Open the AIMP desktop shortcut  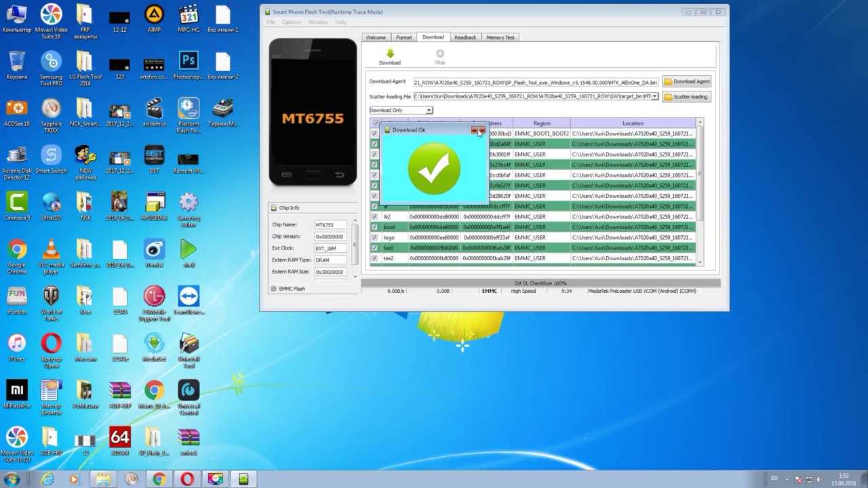(154, 18)
